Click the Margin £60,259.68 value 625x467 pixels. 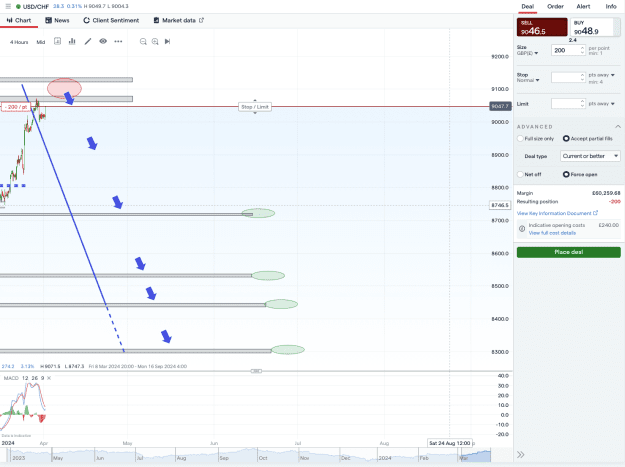click(606, 193)
